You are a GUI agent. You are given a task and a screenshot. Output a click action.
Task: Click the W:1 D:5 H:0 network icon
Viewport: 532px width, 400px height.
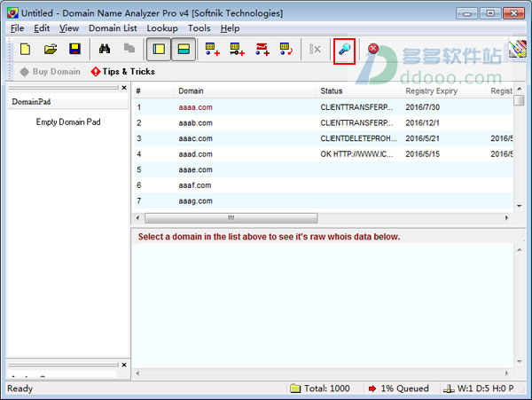pos(449,388)
